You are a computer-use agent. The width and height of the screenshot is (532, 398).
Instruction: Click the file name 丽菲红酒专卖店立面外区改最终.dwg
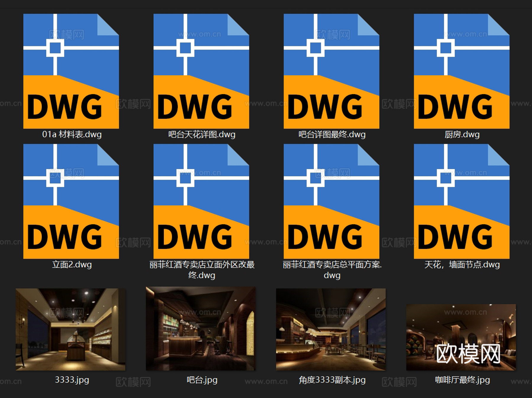[x=202, y=270]
